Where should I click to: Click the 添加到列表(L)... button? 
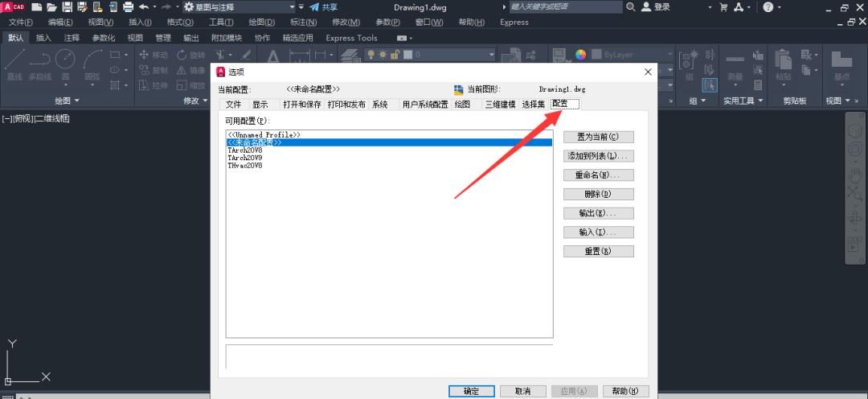(x=599, y=156)
